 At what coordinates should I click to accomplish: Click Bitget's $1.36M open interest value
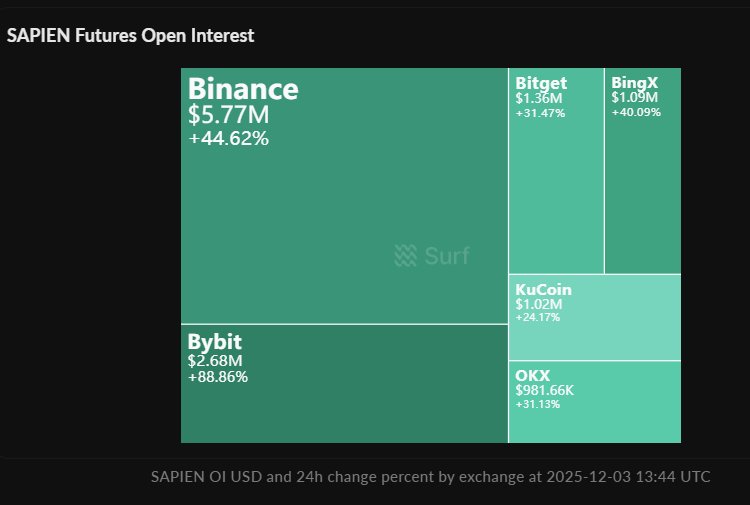539,99
